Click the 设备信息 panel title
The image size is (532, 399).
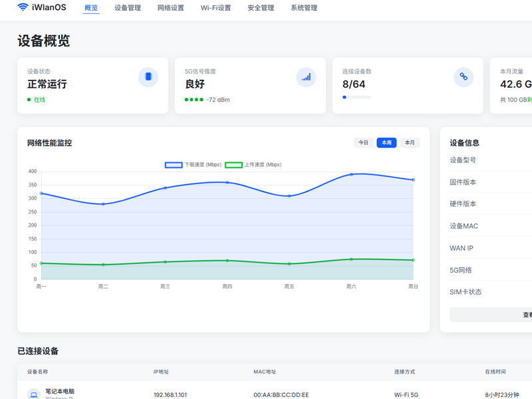[464, 143]
